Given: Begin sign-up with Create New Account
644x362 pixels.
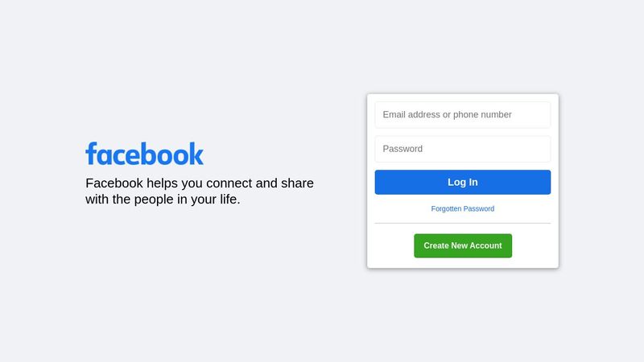Looking at the screenshot, I should [463, 246].
